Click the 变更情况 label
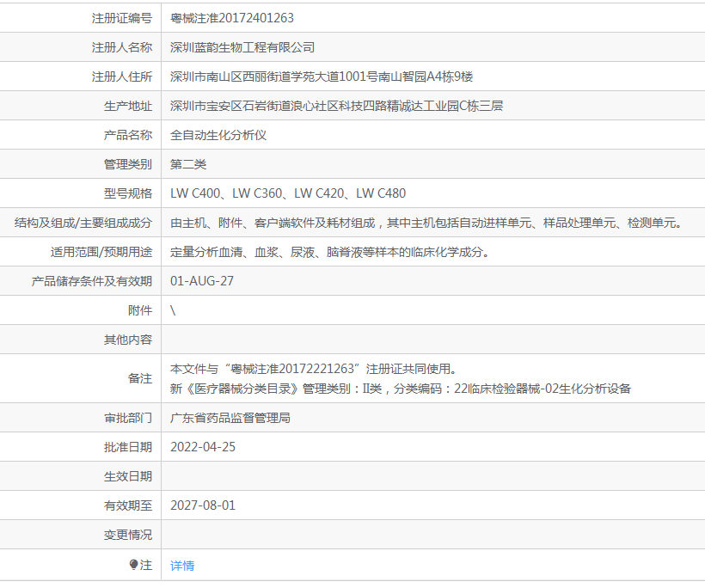 128,535
